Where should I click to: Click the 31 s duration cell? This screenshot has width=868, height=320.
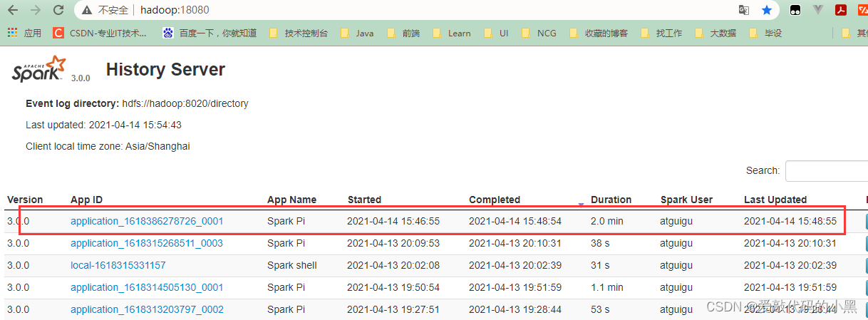click(x=600, y=265)
